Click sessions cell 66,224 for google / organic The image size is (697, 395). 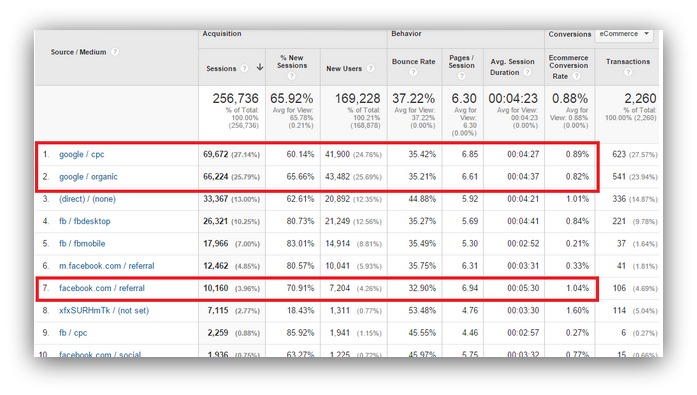pyautogui.click(x=216, y=177)
